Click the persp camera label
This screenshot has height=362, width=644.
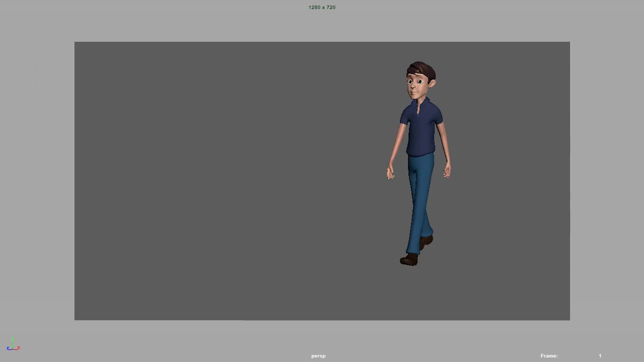click(x=318, y=356)
